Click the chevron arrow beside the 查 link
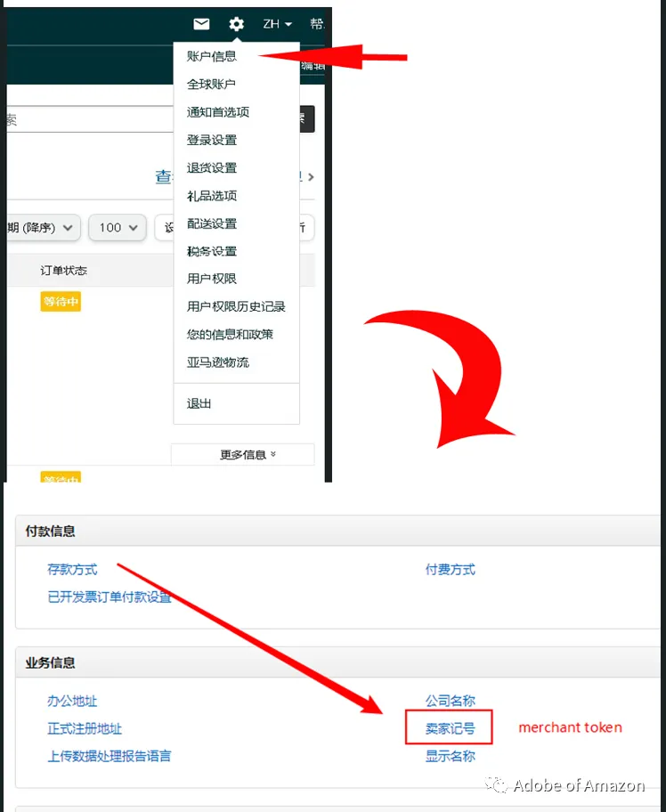The height and width of the screenshot is (812, 666). click(311, 177)
